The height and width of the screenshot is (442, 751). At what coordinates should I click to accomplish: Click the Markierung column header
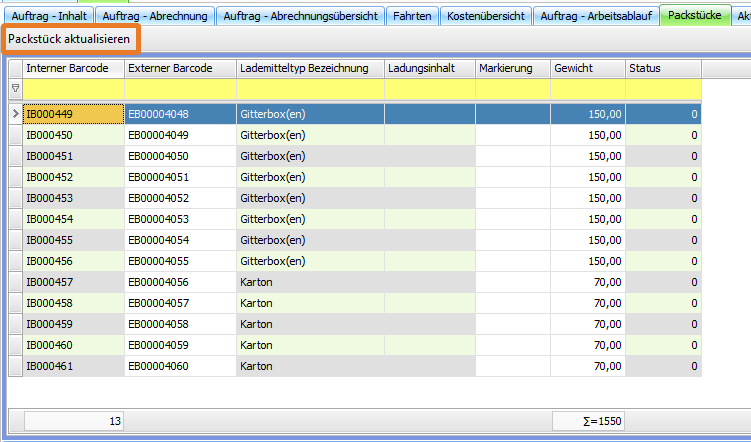512,68
